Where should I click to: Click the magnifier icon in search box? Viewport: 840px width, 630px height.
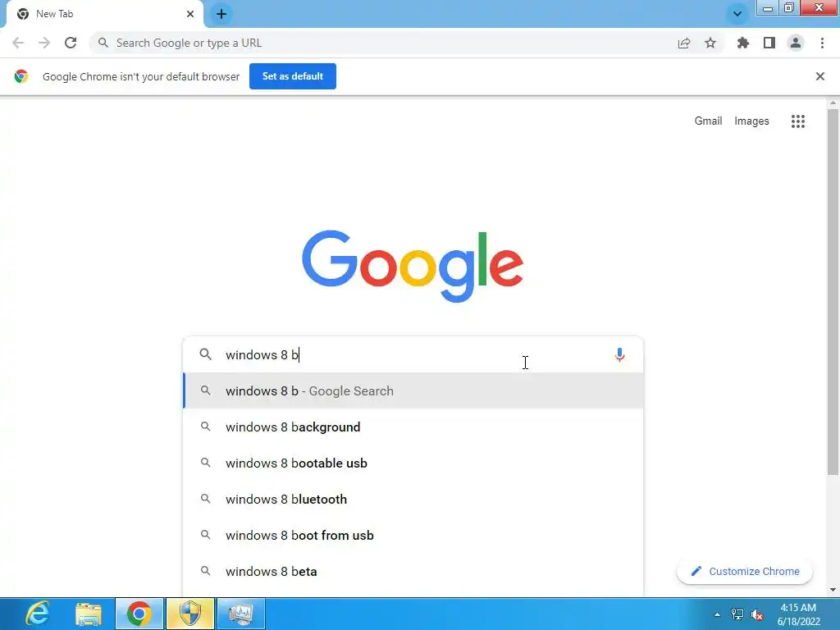[206, 354]
